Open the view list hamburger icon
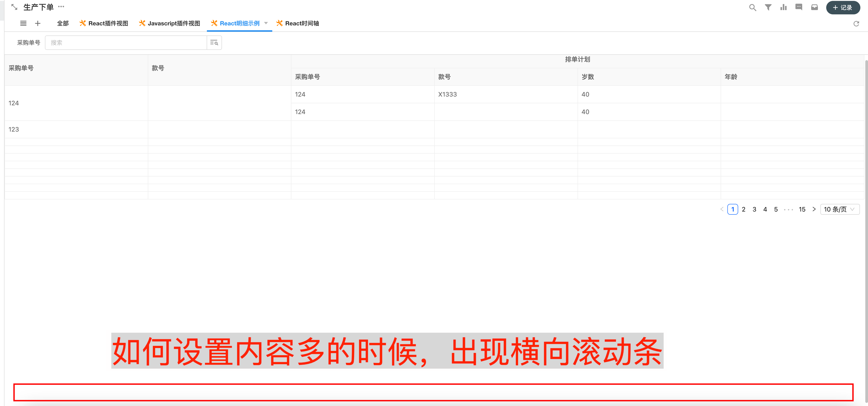This screenshot has height=406, width=868. pyautogui.click(x=23, y=23)
